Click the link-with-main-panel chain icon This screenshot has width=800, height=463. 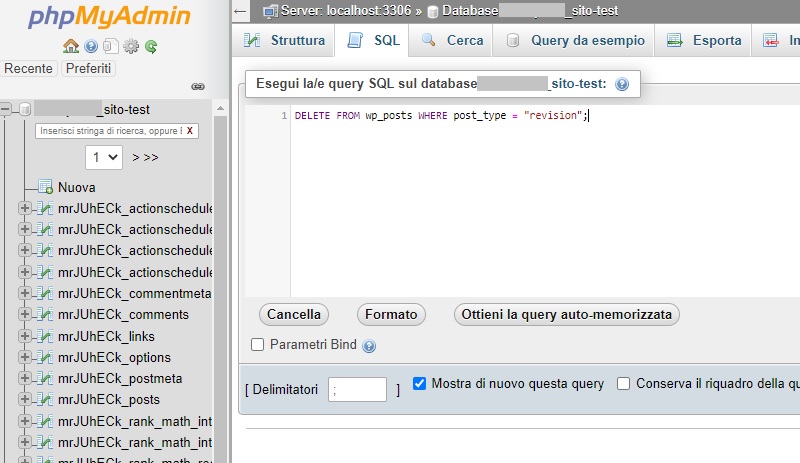click(198, 87)
